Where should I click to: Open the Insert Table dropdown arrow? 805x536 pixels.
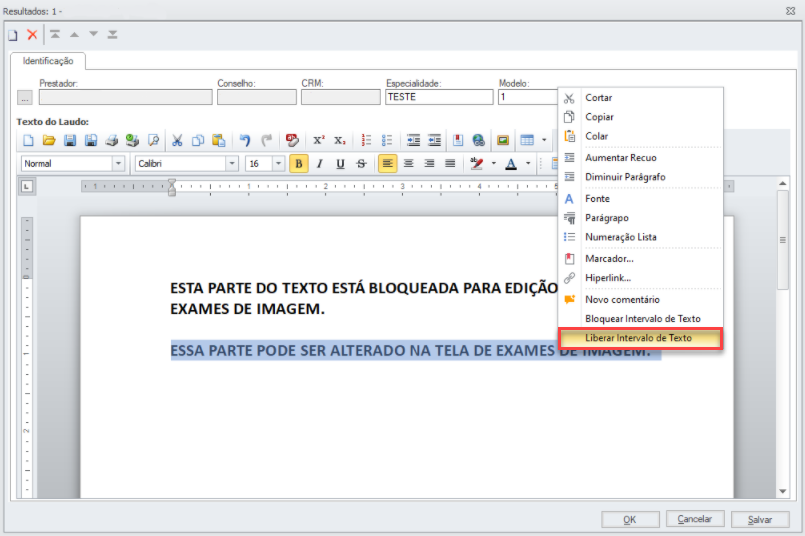(x=544, y=140)
